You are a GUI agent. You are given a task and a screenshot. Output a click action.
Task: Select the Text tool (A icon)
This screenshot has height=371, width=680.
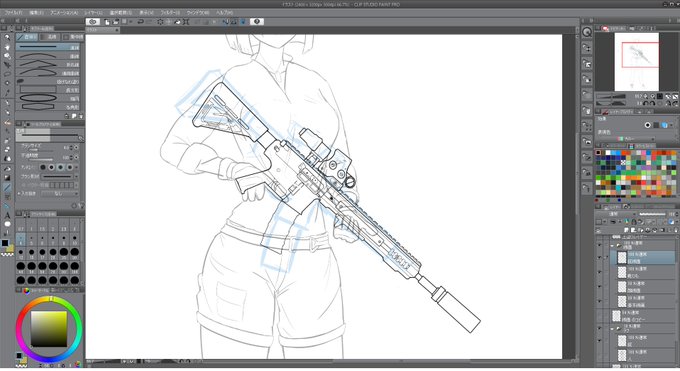pos(7,216)
